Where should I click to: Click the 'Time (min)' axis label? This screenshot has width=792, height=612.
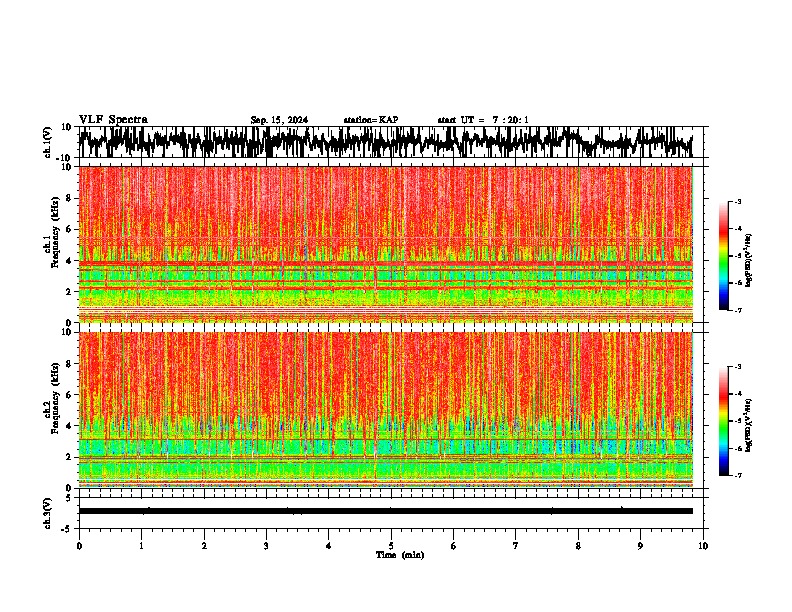400,555
